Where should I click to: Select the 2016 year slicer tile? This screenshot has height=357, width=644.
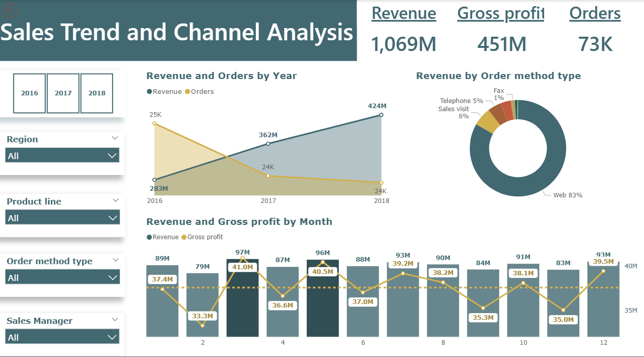coord(30,93)
